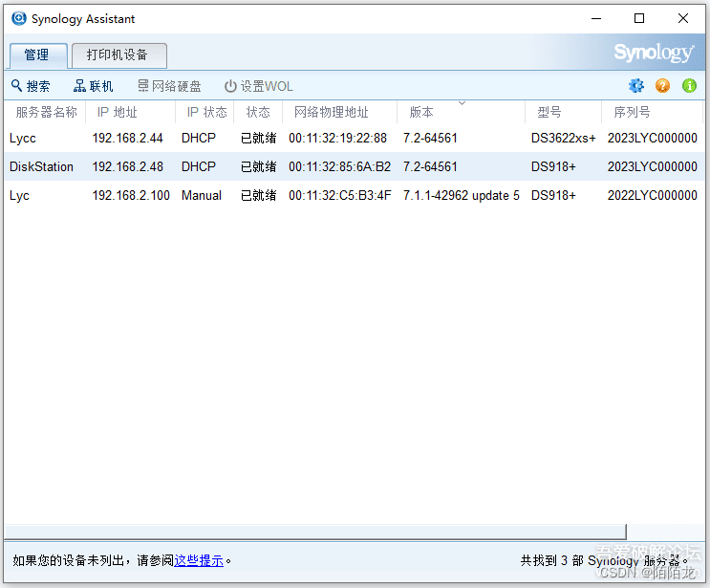Switch to the 打印机设备 tab
Image resolution: width=710 pixels, height=588 pixels.
119,55
